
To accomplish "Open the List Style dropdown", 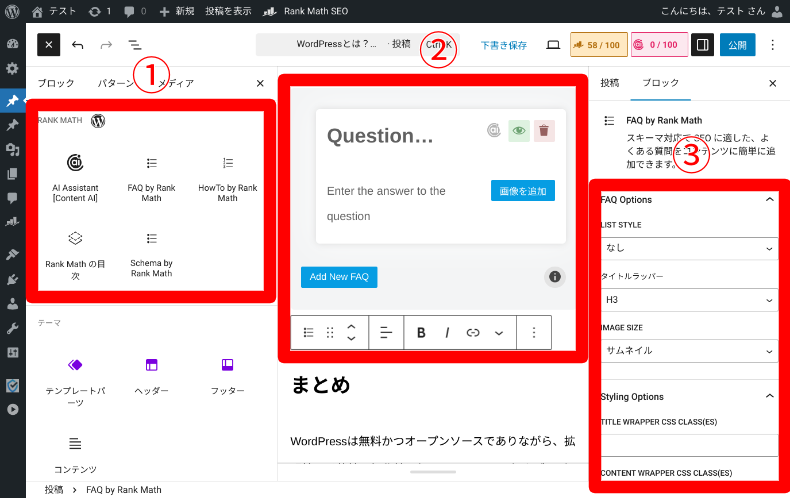I will 689,247.
